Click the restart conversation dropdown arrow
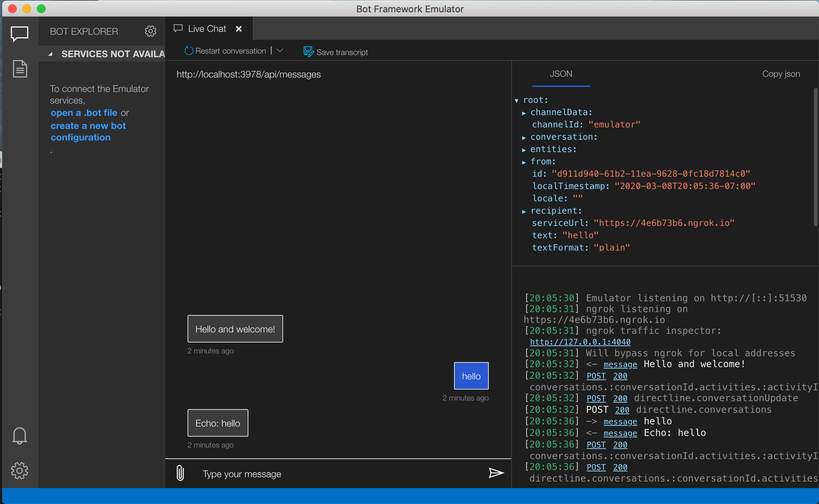Image resolution: width=819 pixels, height=504 pixels. pos(280,52)
